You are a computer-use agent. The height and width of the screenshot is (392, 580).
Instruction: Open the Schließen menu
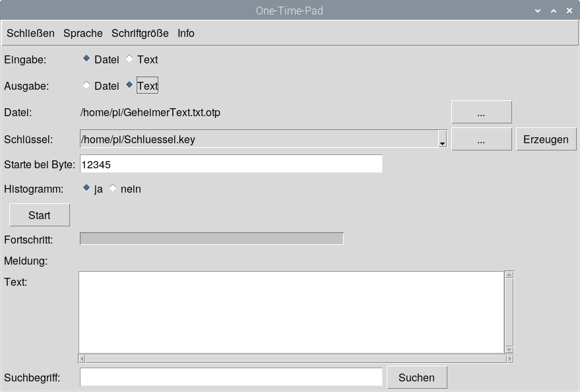point(30,33)
